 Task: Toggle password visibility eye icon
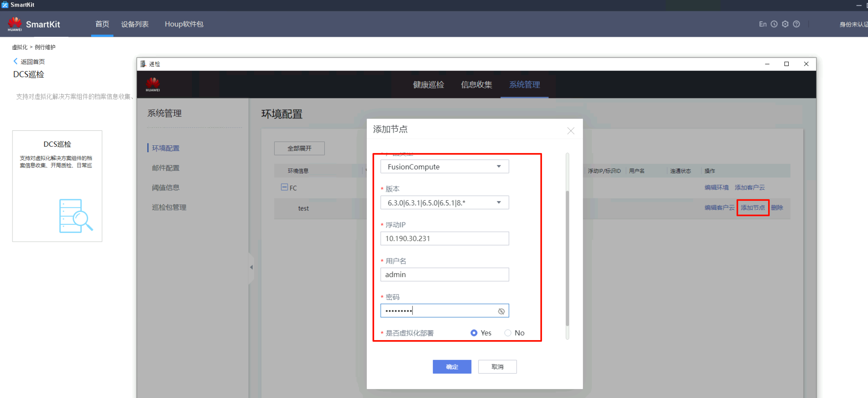point(501,311)
